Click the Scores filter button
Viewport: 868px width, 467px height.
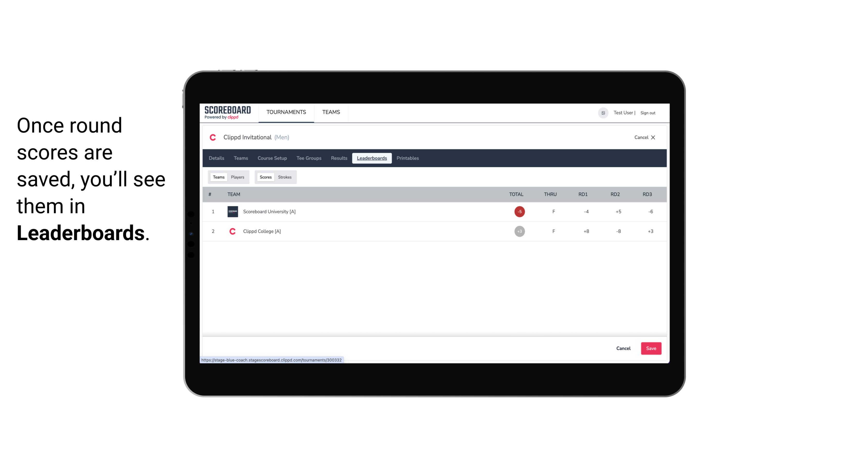(x=265, y=177)
